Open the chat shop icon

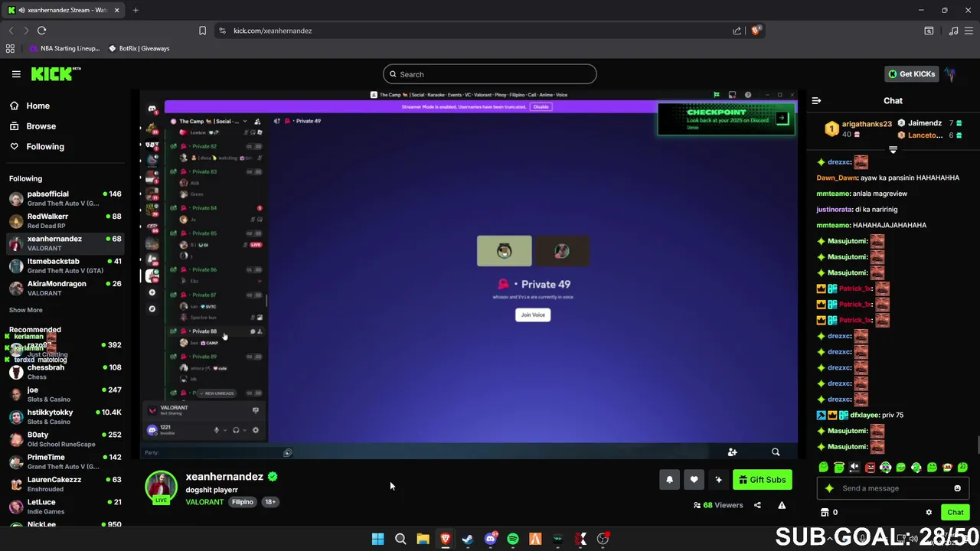(825, 513)
